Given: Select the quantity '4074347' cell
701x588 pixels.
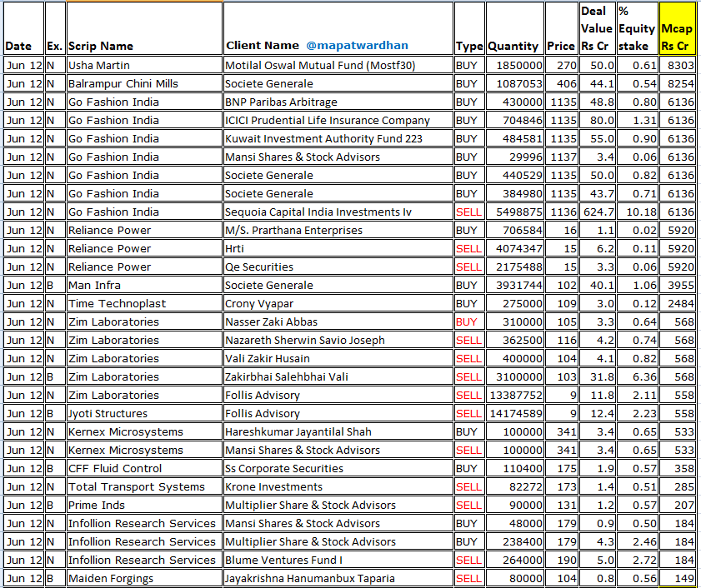Looking at the screenshot, I should pyautogui.click(x=515, y=248).
